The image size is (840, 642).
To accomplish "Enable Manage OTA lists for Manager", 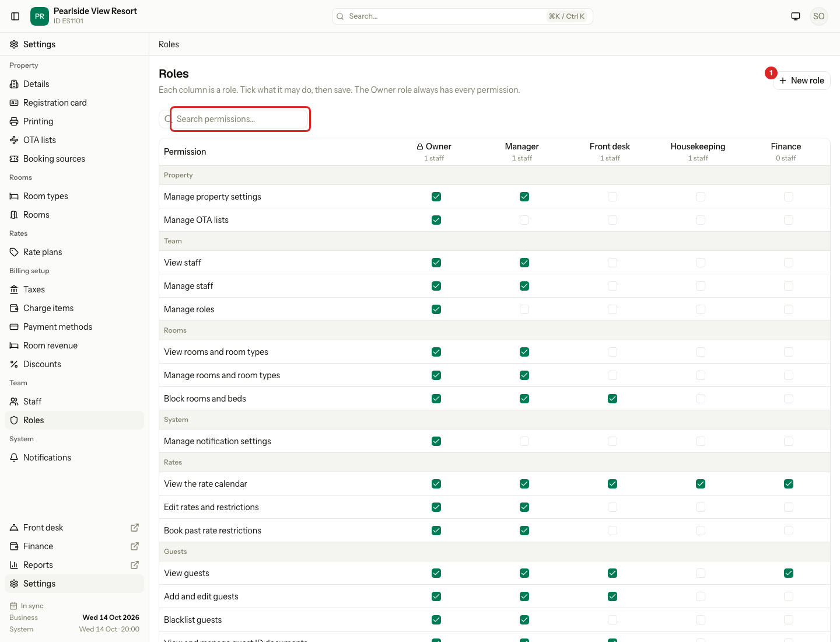I will (x=524, y=220).
